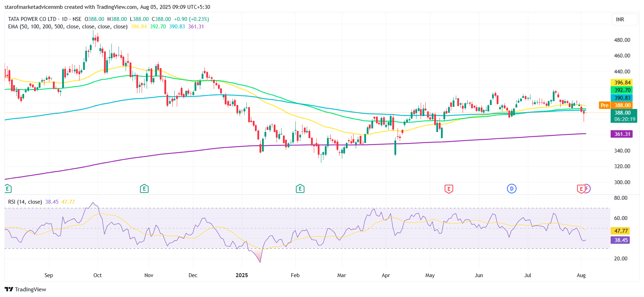This screenshot has width=644, height=297.
Task: Click the bold 2025 time axis label
Action: [x=242, y=275]
